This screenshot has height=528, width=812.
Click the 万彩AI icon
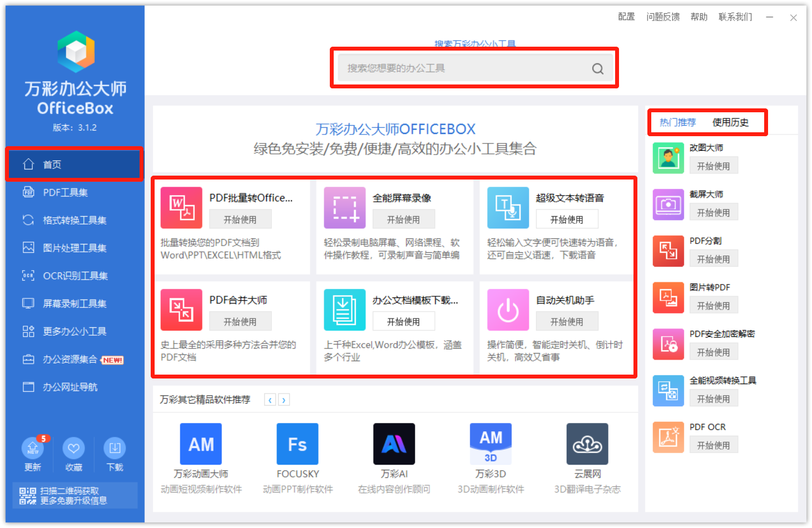pos(394,444)
